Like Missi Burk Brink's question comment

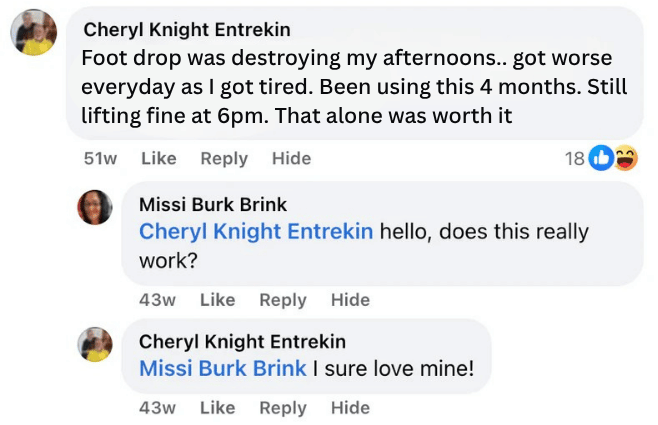(217, 300)
